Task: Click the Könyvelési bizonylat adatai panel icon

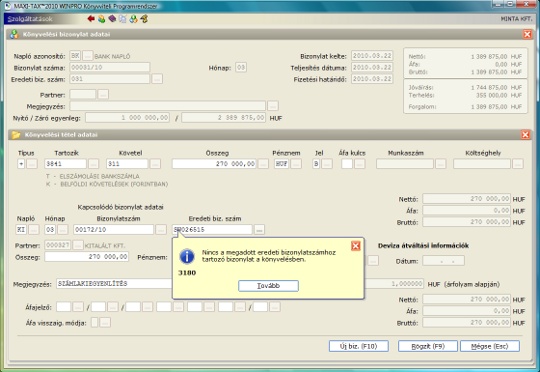Action: (x=14, y=34)
